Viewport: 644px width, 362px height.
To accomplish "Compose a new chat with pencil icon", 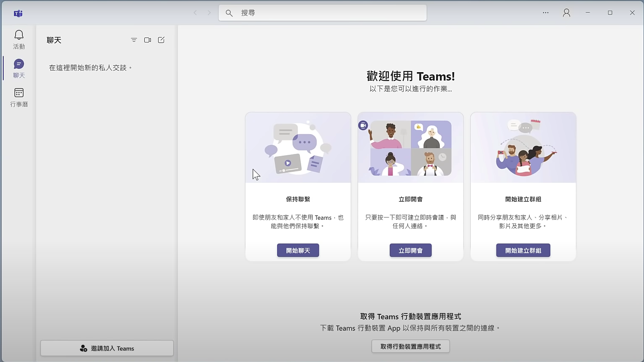I will [x=161, y=40].
